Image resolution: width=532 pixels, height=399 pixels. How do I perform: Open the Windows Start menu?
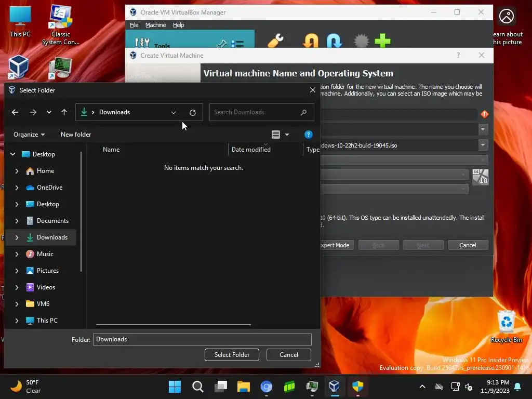(x=175, y=387)
